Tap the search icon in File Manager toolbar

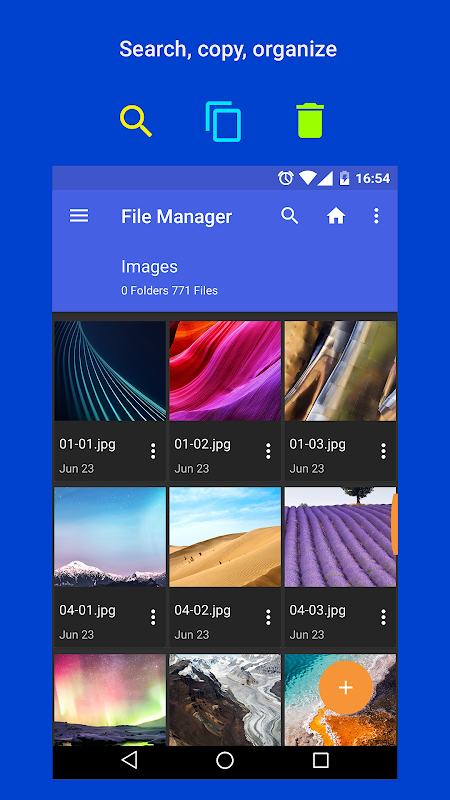[289, 216]
